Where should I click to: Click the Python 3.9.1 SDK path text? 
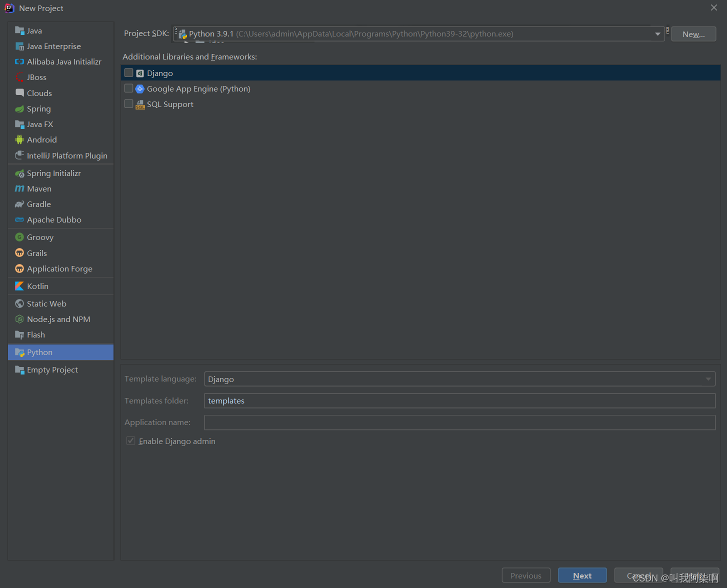pos(351,34)
